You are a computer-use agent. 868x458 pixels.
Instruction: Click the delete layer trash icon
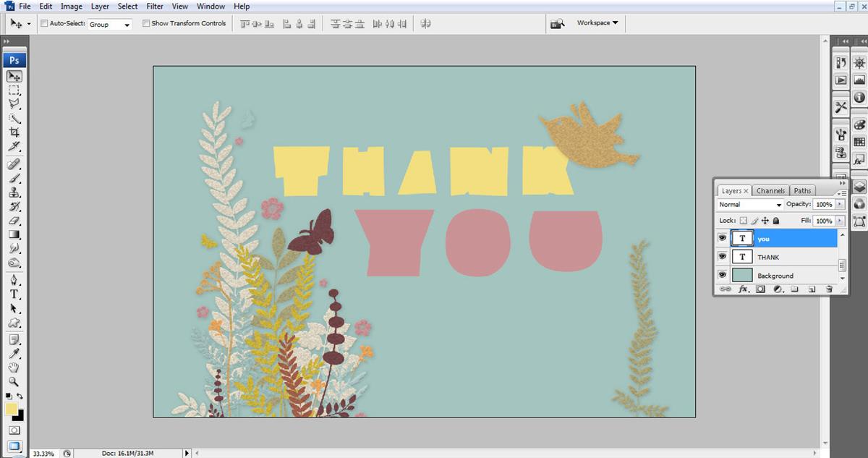point(829,289)
